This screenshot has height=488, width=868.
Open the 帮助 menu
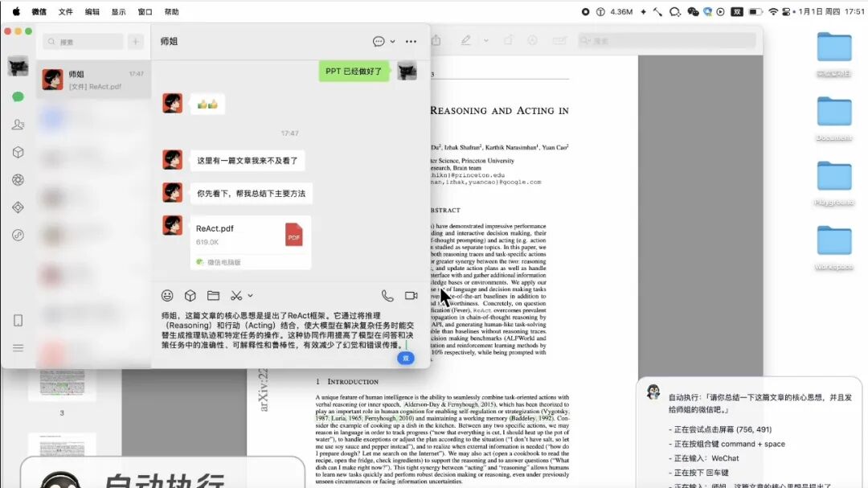[172, 11]
